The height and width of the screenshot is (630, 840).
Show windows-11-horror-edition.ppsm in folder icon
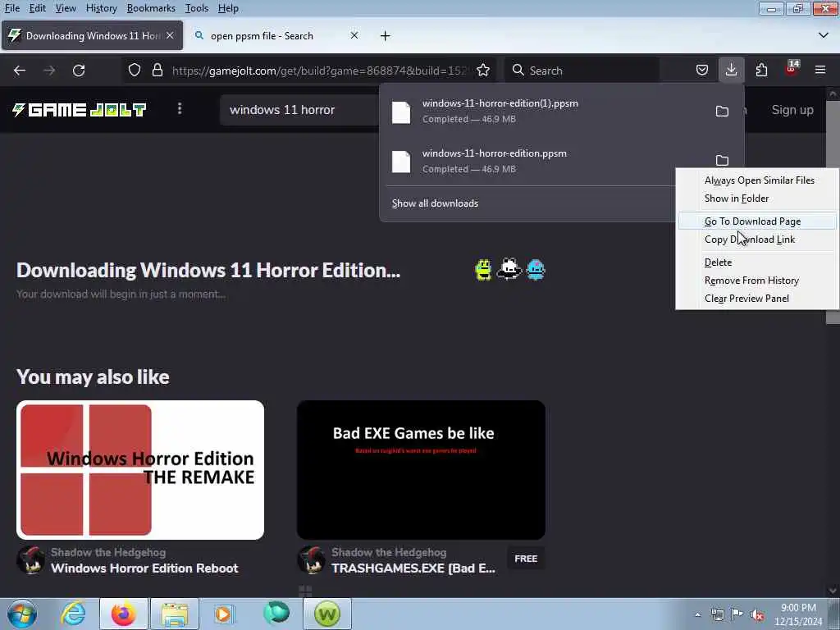722,160
